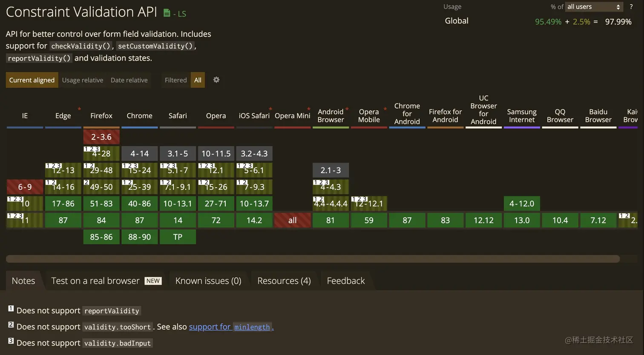Click the Baidu Browser column header
The image size is (644, 355).
click(598, 115)
